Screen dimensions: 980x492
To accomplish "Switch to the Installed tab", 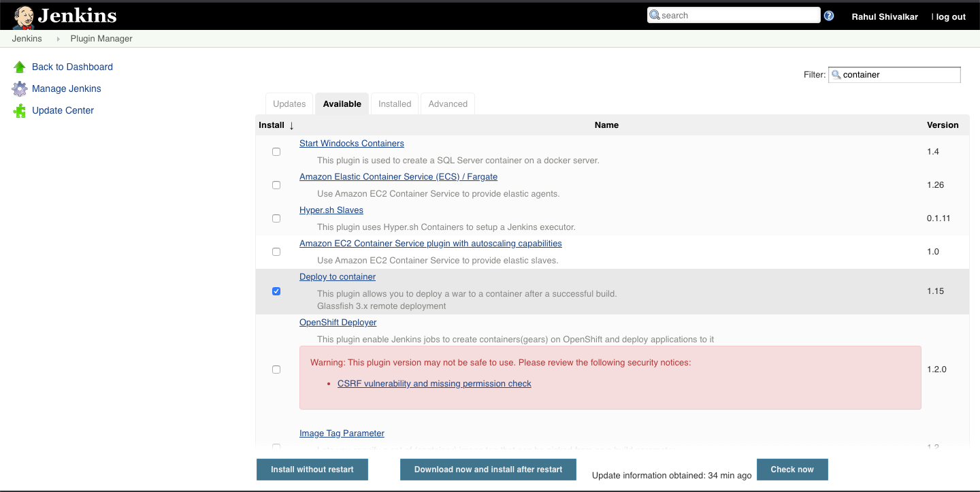I will 394,103.
